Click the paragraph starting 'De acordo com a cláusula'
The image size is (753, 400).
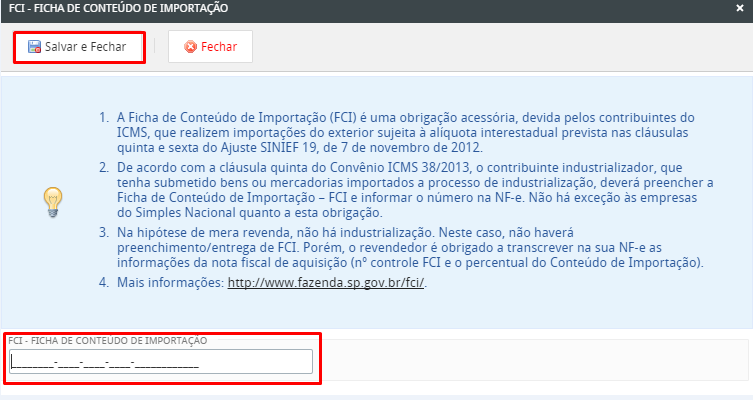coord(415,190)
